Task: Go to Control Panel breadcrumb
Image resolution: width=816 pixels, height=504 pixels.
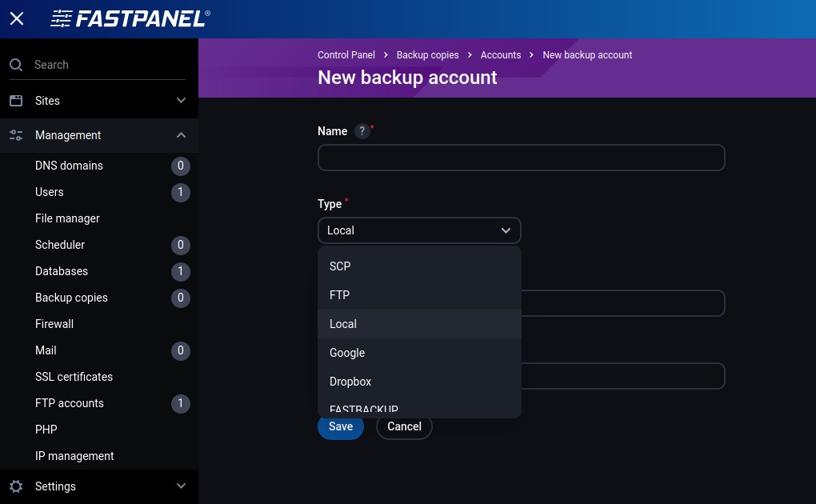Action: pyautogui.click(x=346, y=55)
